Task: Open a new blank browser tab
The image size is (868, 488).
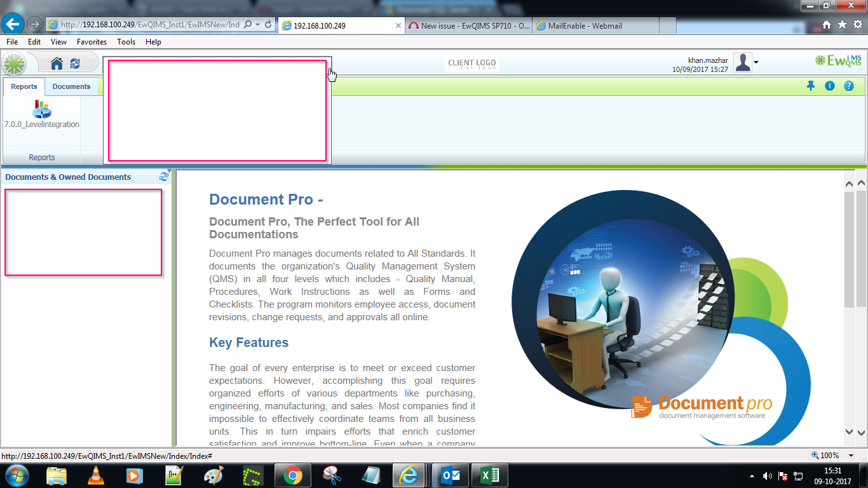Action: (668, 26)
